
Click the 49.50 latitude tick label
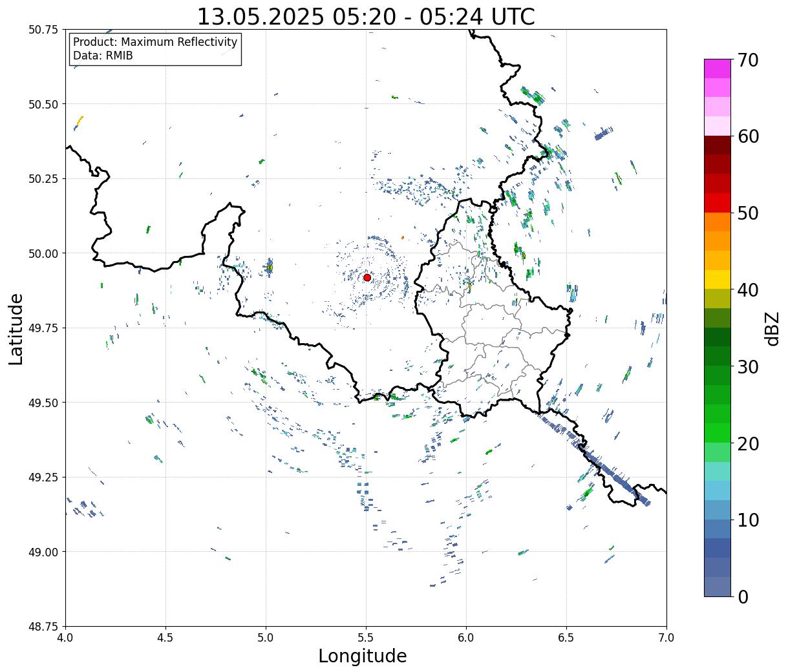coord(43,403)
